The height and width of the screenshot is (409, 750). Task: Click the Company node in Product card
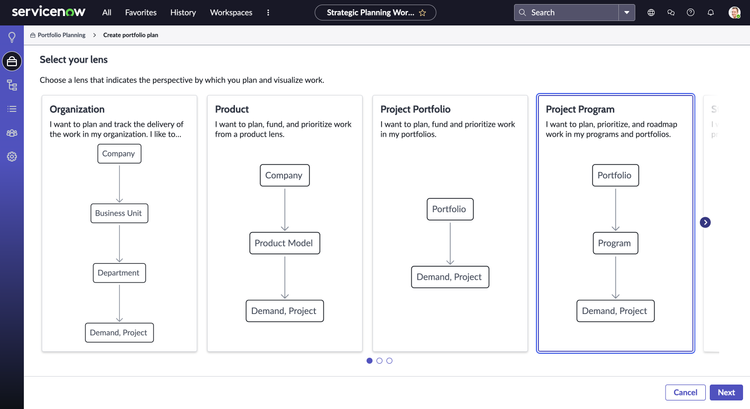[285, 175]
